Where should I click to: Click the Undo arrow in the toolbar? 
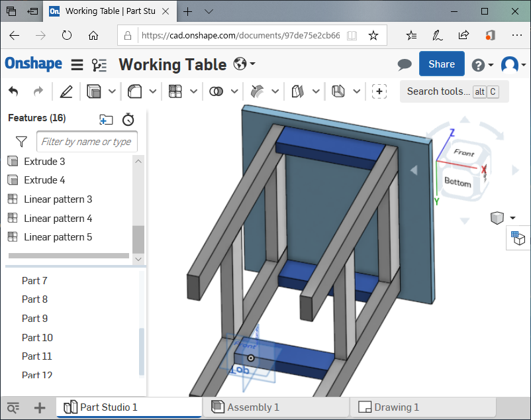[x=13, y=91]
